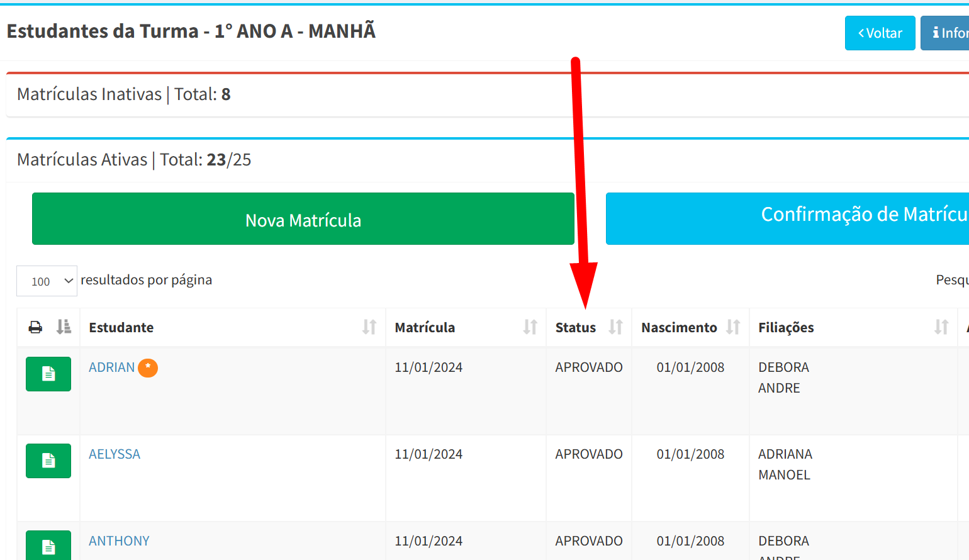This screenshot has height=560, width=969.
Task: Open ANTHONY's green document icon button
Action: [x=48, y=546]
